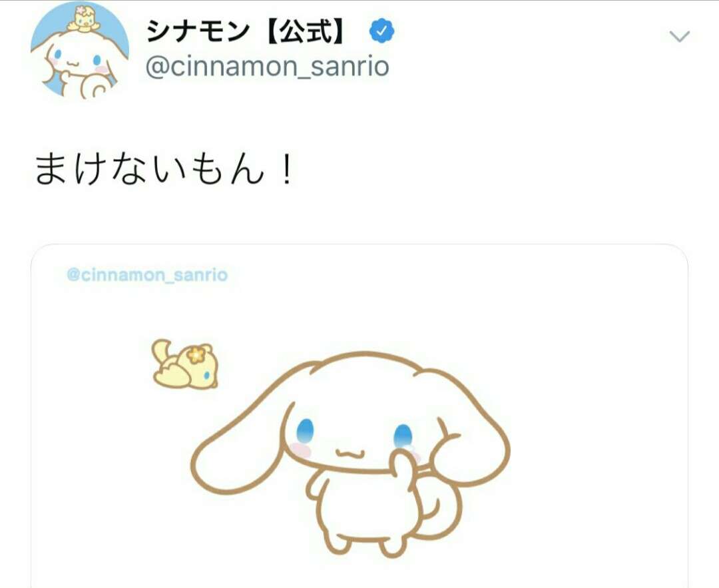The width and height of the screenshot is (719, 588).
Task: Click the light-blue @cinnamon_sanrio watermark in image
Action: coord(147,275)
